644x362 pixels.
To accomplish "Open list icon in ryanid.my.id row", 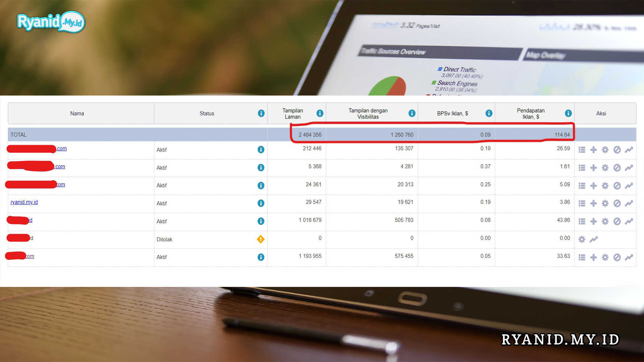I will pos(582,203).
